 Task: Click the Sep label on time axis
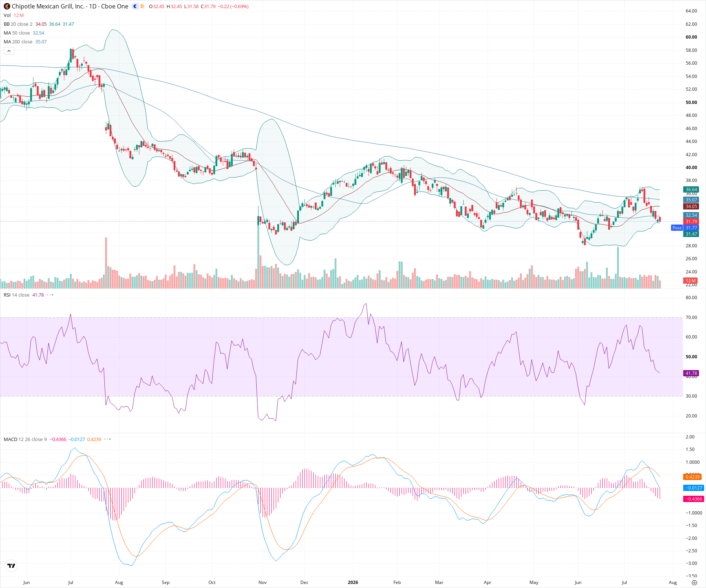166,582
